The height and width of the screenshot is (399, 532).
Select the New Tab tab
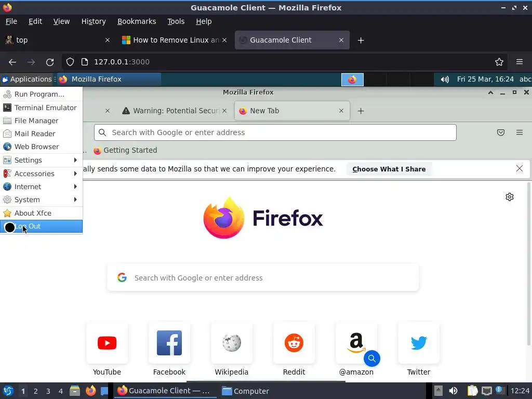click(x=292, y=111)
